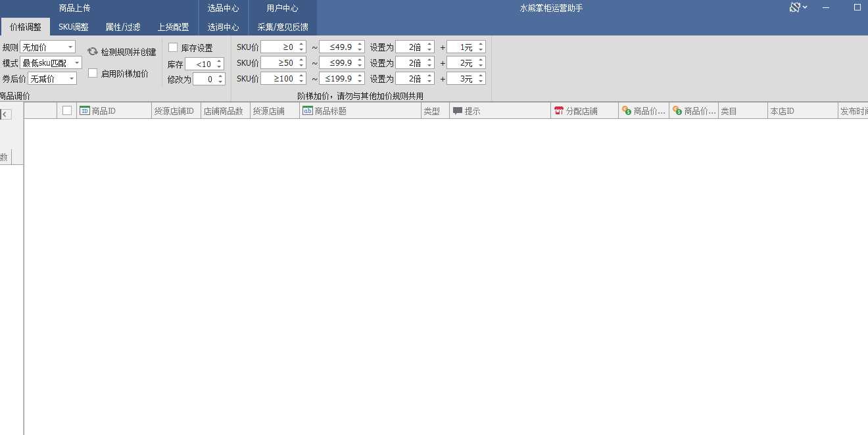Check the select-all checkbox in table header
The width and height of the screenshot is (868, 435).
click(66, 111)
